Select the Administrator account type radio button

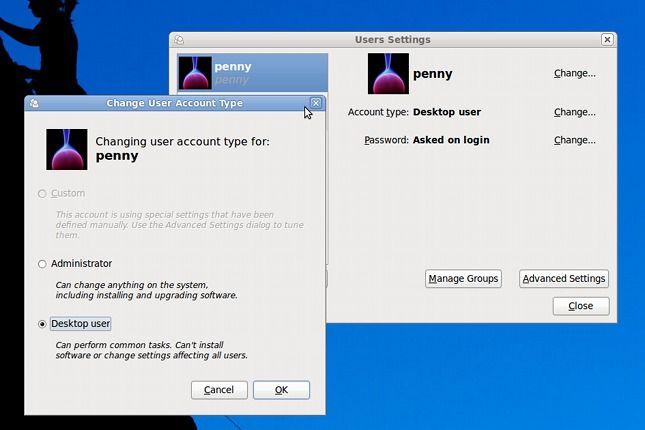[x=42, y=264]
